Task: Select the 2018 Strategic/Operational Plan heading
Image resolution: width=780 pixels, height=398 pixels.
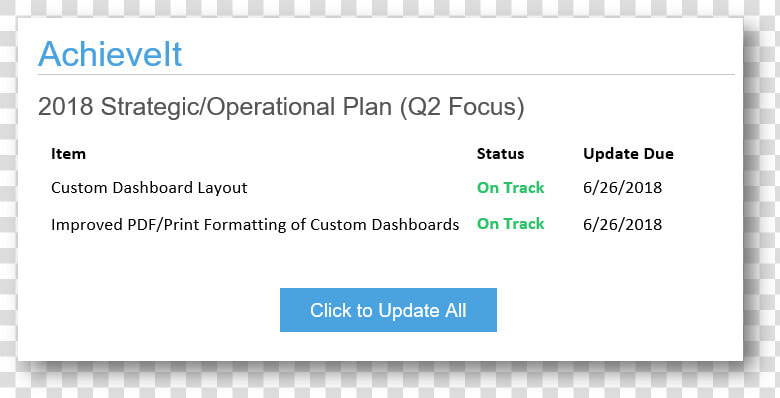Action: (x=281, y=107)
